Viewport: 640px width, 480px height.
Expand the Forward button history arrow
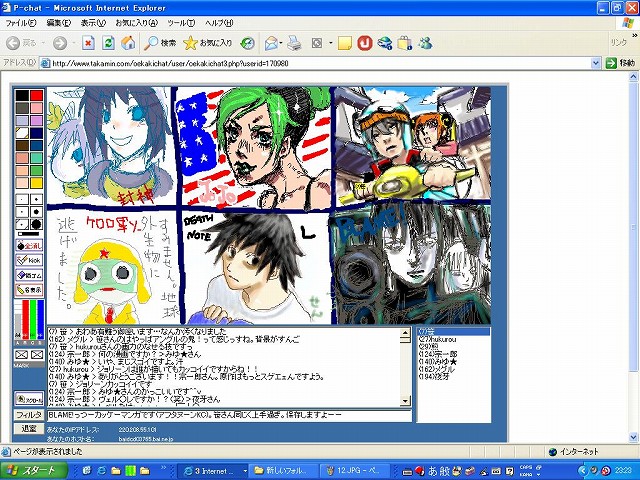tap(73, 43)
